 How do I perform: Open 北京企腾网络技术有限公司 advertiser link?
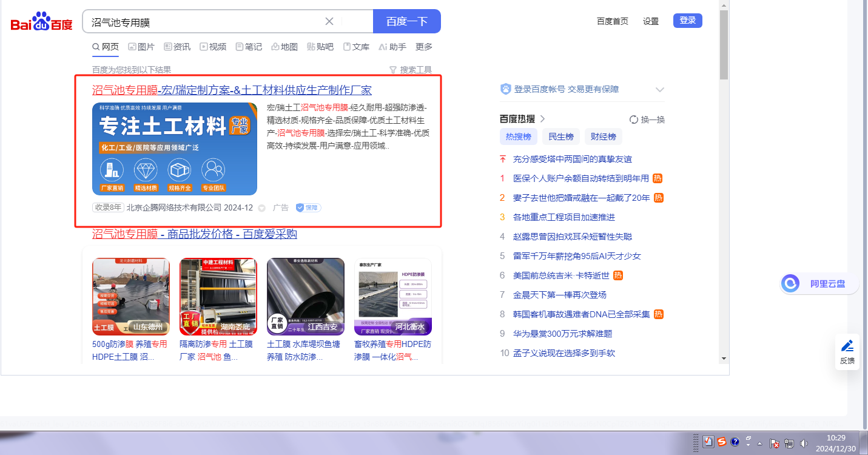174,207
